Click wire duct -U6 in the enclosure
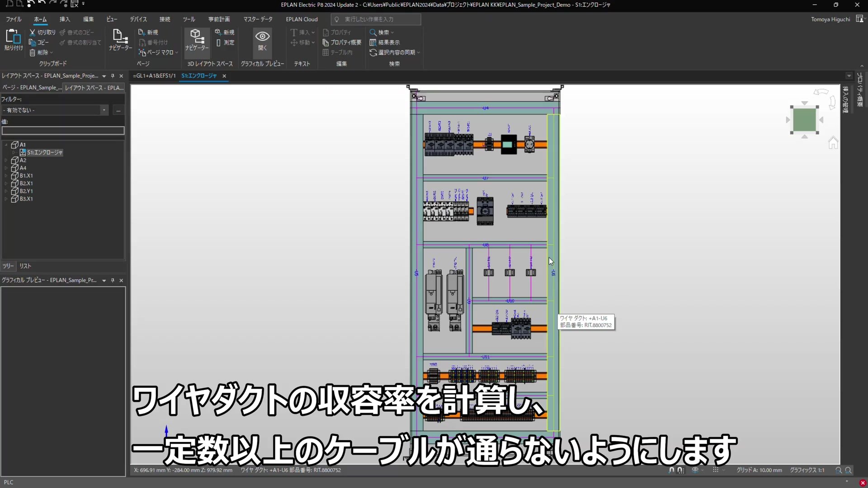Image resolution: width=868 pixels, height=488 pixels. [x=553, y=272]
